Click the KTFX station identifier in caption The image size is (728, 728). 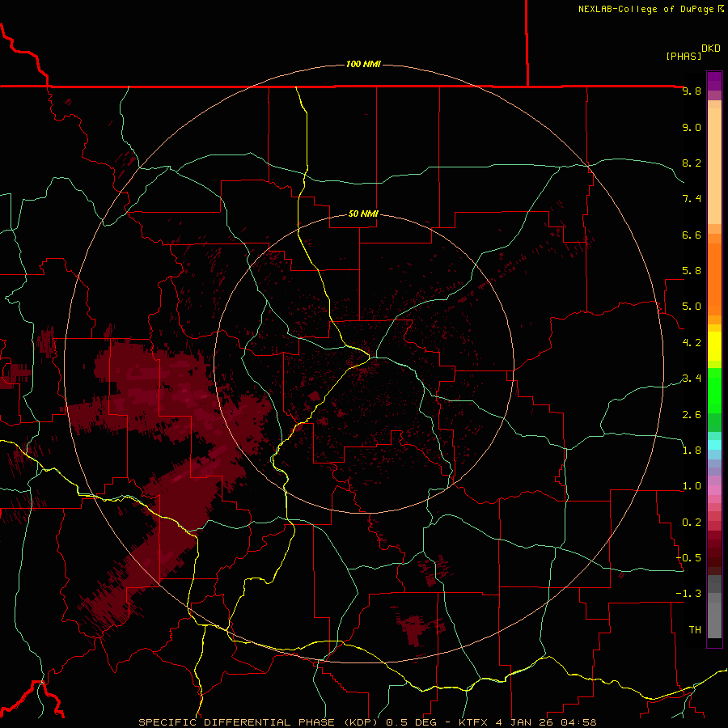coord(473,722)
